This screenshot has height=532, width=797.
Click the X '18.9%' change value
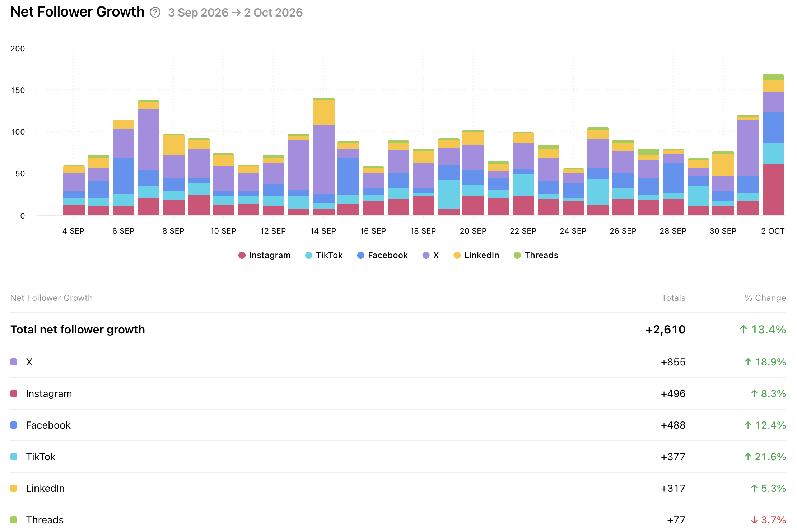point(765,362)
